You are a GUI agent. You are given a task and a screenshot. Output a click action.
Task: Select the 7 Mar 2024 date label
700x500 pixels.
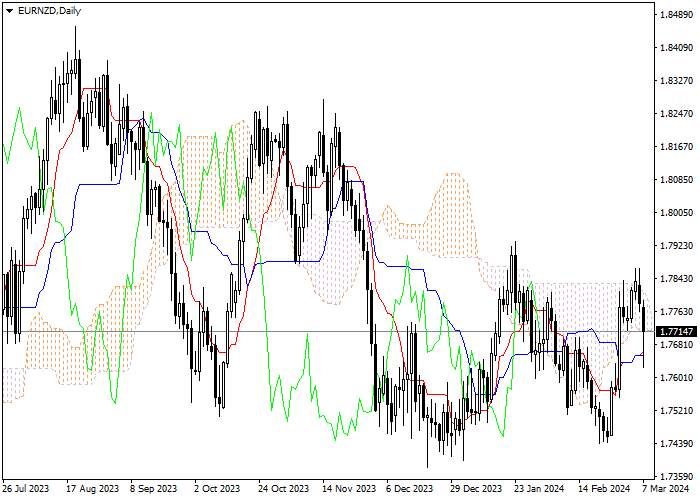(666, 488)
